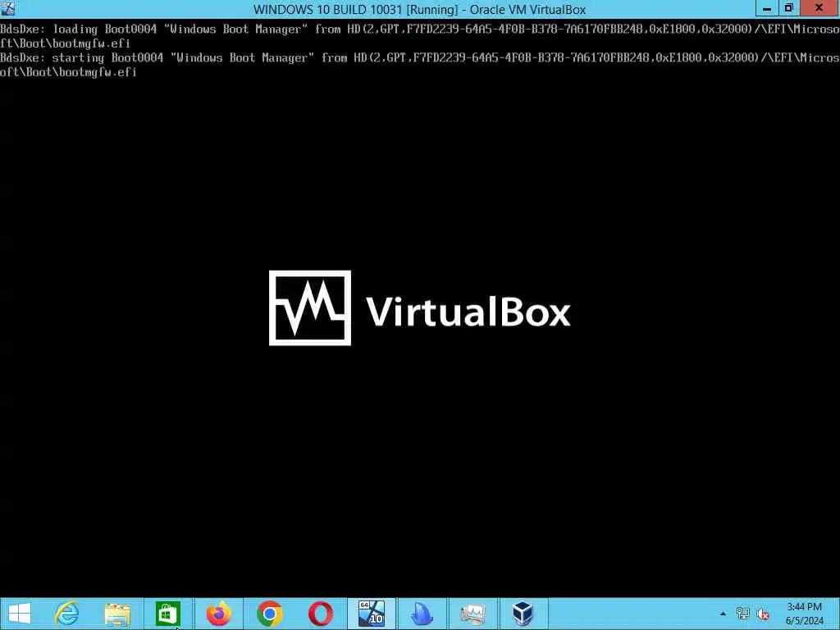
Task: Open the Windows Store taskbar icon
Action: [x=167, y=614]
